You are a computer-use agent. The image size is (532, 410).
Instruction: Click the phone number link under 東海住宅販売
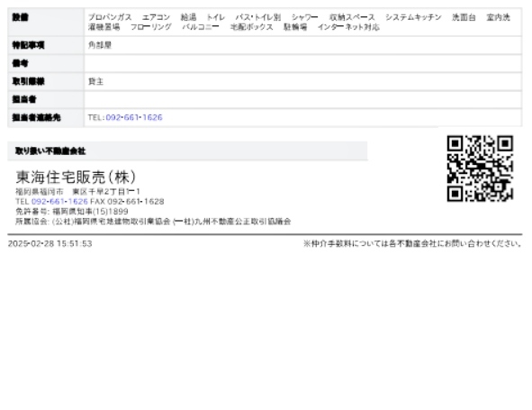coord(59,202)
